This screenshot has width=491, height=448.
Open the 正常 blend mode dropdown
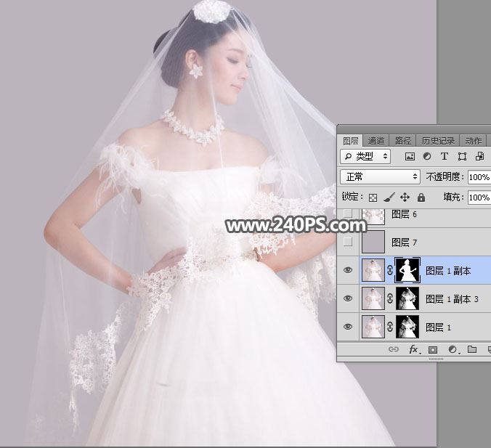coord(380,177)
